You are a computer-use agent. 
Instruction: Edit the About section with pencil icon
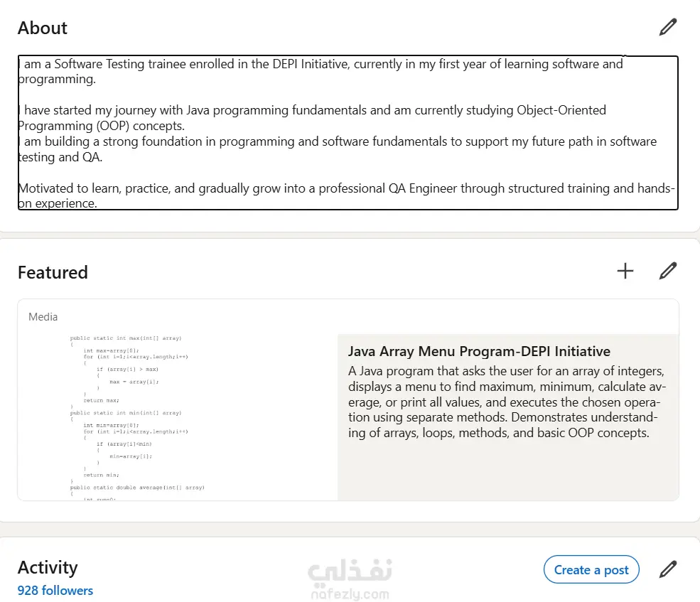667,28
